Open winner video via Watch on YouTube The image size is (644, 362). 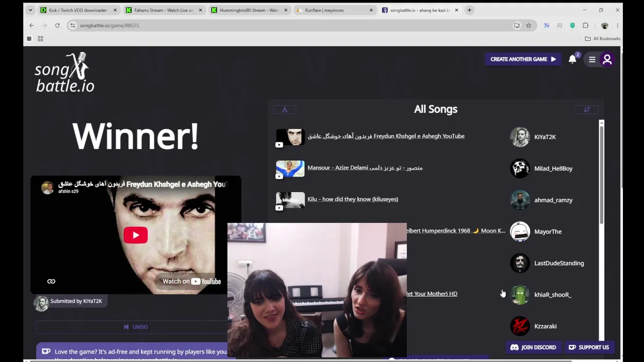click(192, 282)
